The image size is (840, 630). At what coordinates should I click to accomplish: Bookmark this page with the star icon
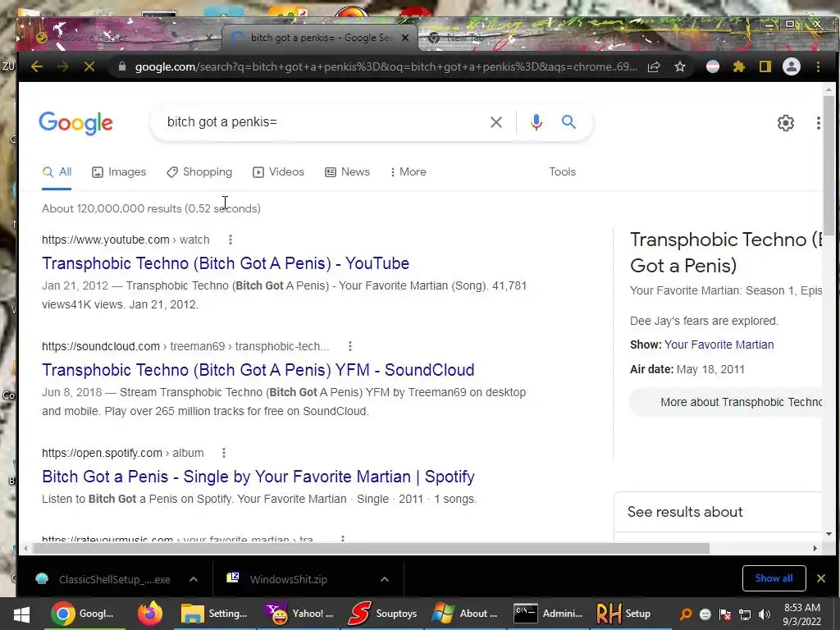tap(680, 67)
